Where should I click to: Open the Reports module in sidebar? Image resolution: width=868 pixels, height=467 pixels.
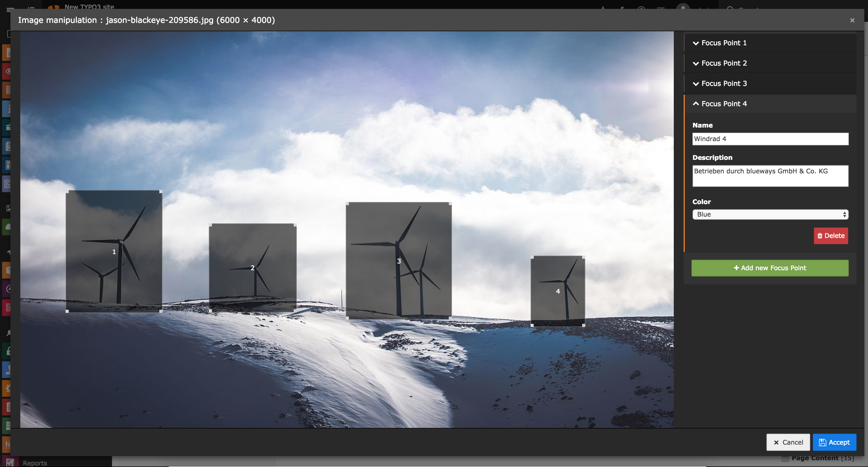(35, 463)
